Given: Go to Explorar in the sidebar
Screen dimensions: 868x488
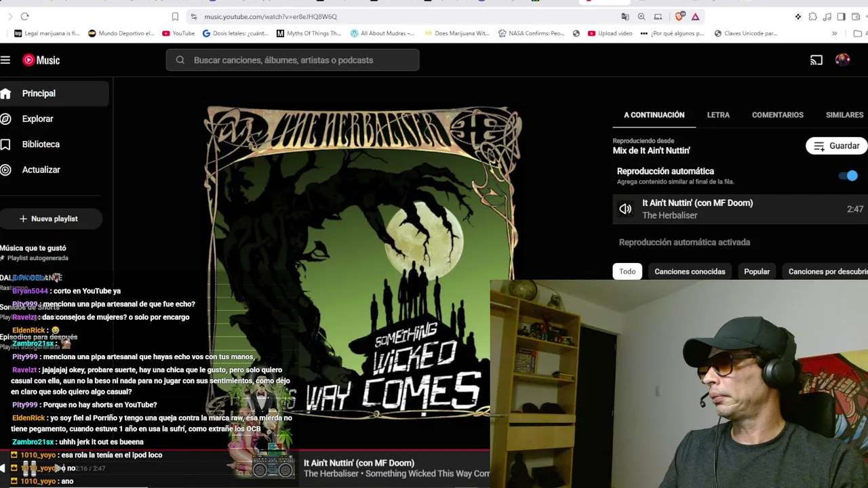Looking at the screenshot, I should [x=54, y=119].
